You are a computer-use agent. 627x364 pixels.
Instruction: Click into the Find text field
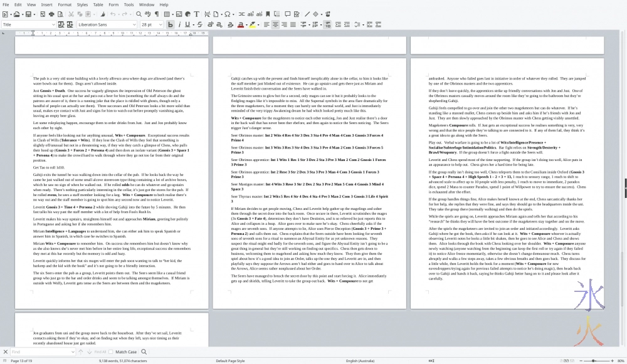click(x=41, y=352)
